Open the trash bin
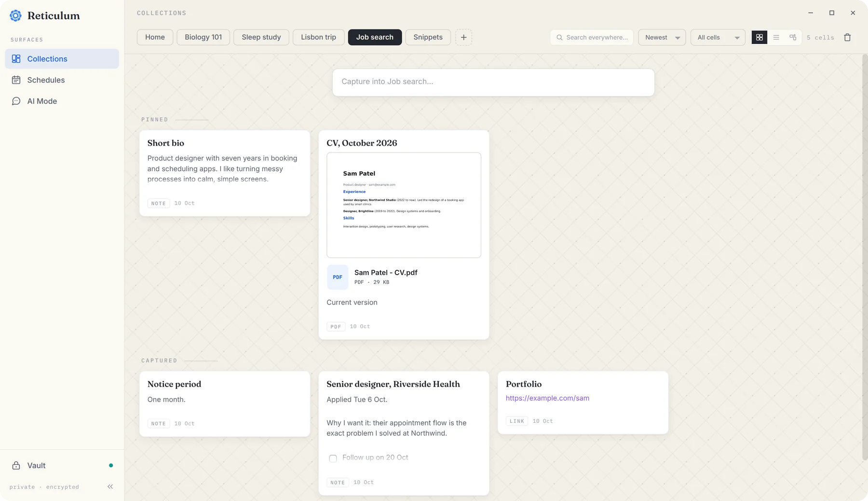The image size is (868, 501). (847, 37)
